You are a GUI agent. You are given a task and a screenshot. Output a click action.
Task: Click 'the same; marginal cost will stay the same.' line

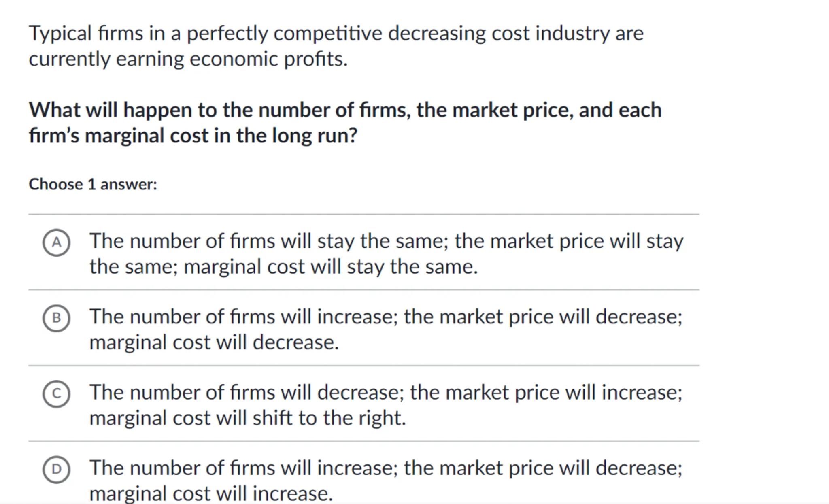coord(283,267)
